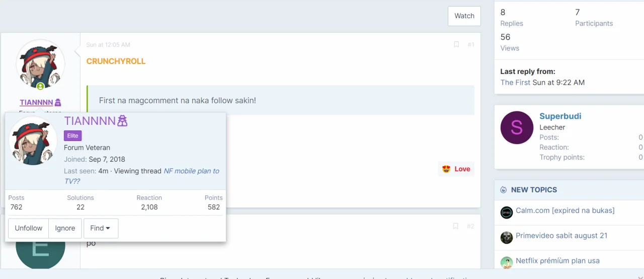Open The First last reply link
This screenshot has height=279, width=644.
click(515, 82)
